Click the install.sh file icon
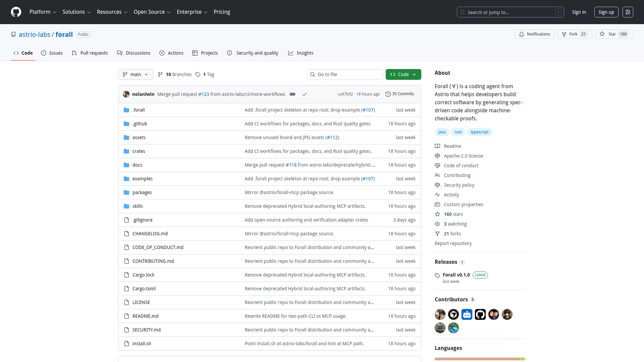The width and height of the screenshot is (644, 362). tap(126, 344)
